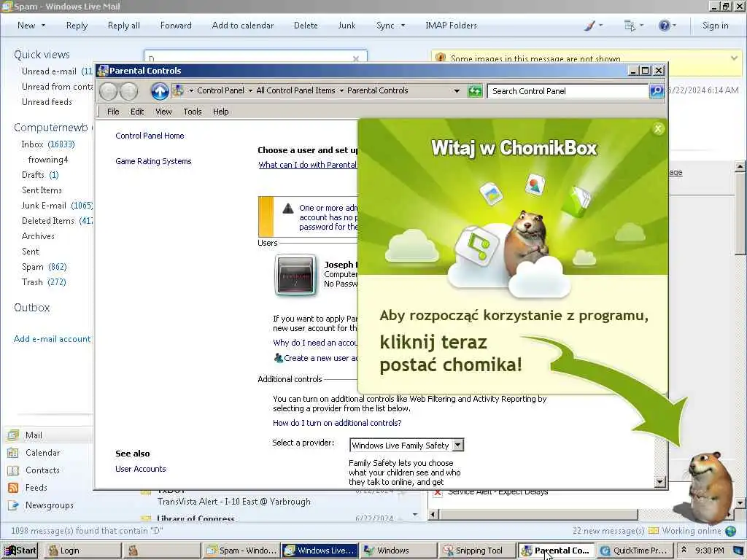Image resolution: width=747 pixels, height=560 pixels.
Task: Close the ChomikBox welcome popup
Action: click(x=658, y=128)
